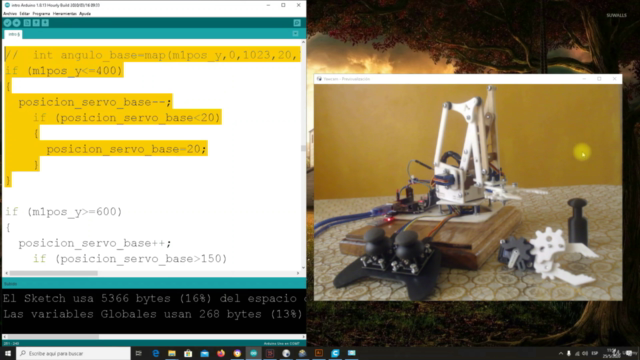Minimize the Yawcam preview window
This screenshot has width=640, height=360.
point(584,79)
